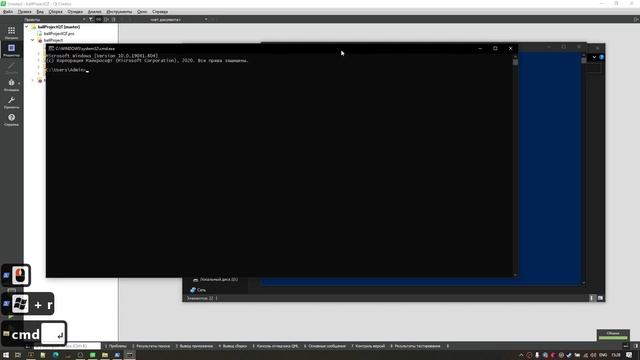
Task: Click the cmd window vertical scrollbar thumb
Action: pyautogui.click(x=516, y=62)
